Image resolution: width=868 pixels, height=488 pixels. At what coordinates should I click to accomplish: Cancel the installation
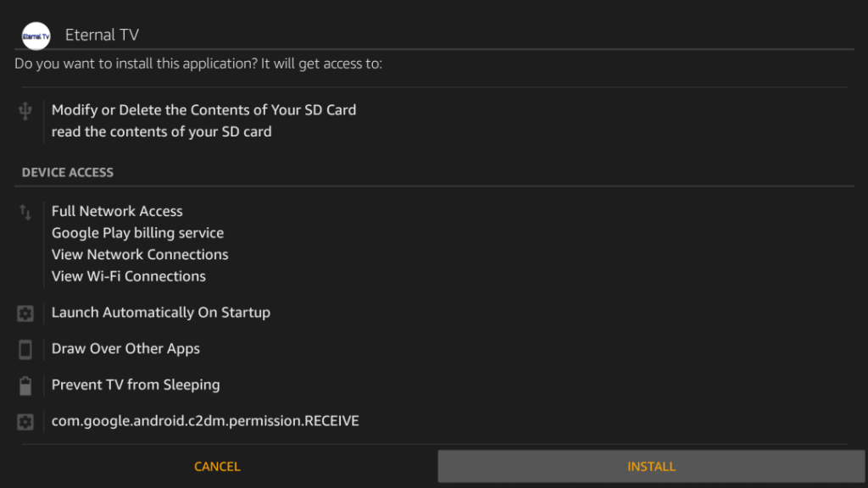[x=217, y=467]
